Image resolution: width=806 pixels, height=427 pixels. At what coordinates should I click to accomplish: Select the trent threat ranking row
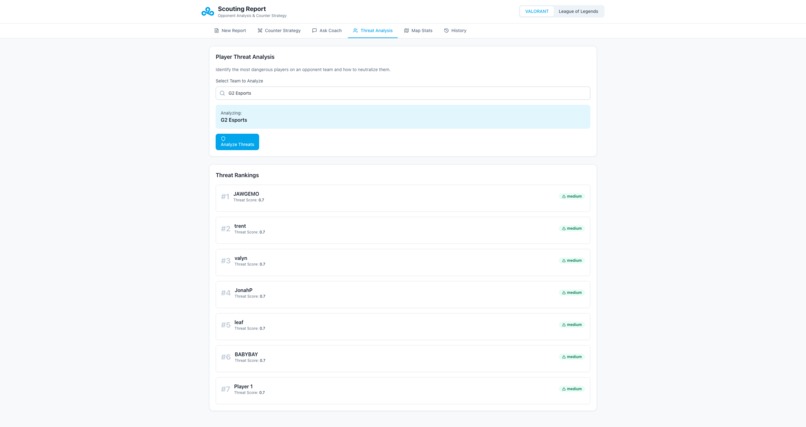[x=402, y=230]
